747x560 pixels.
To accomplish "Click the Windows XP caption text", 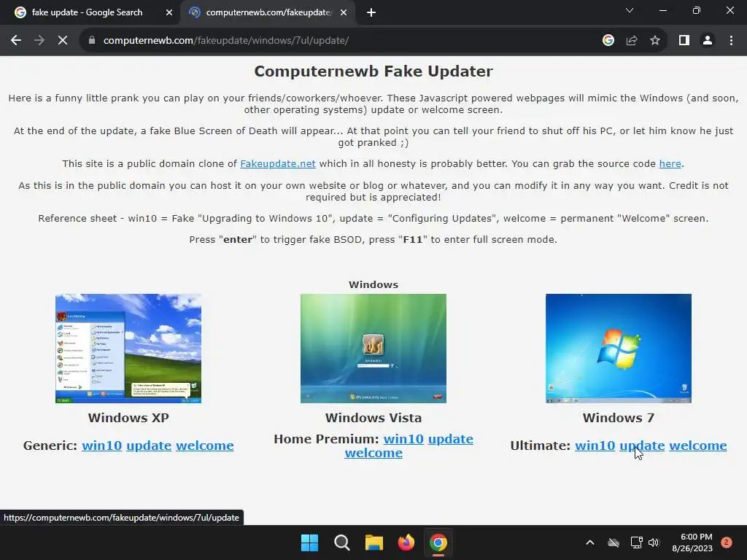I will pos(128,418).
